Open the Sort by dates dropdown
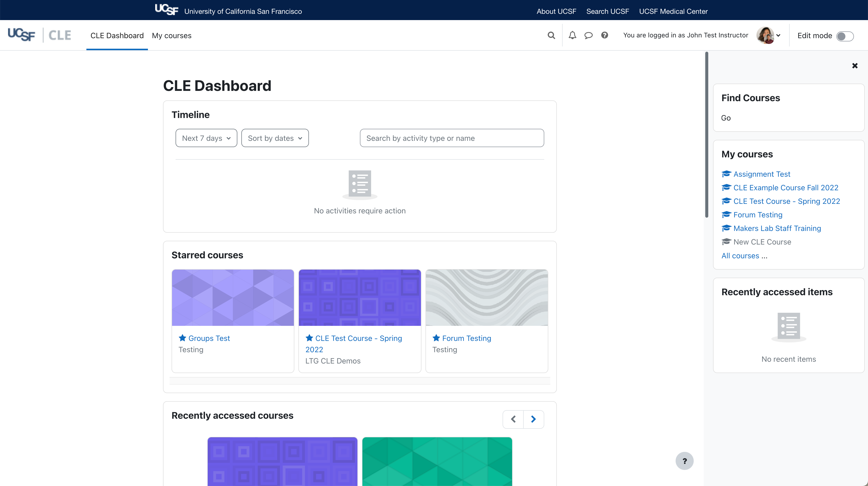This screenshot has width=868, height=486. click(x=275, y=138)
